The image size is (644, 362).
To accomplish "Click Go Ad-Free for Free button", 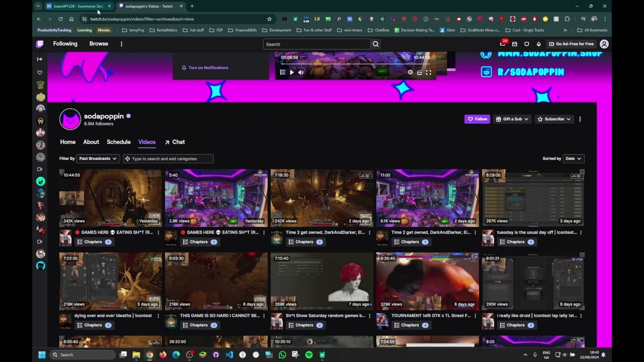I will (571, 44).
